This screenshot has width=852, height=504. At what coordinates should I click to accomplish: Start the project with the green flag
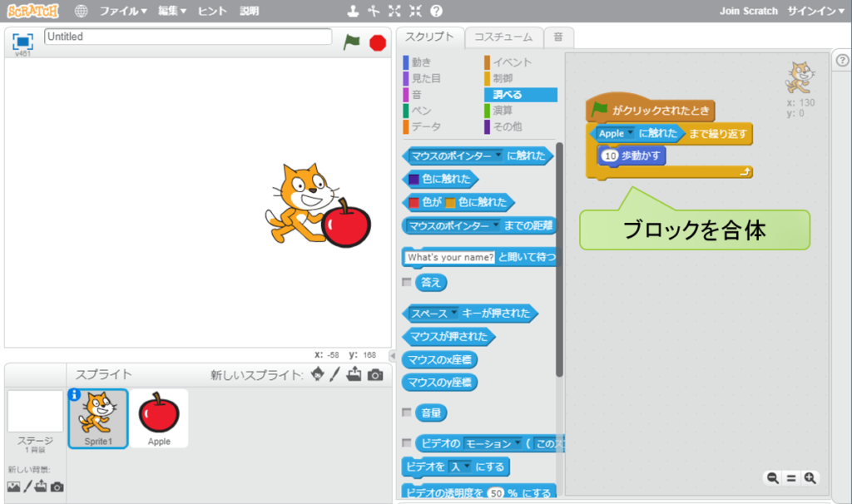click(x=350, y=39)
